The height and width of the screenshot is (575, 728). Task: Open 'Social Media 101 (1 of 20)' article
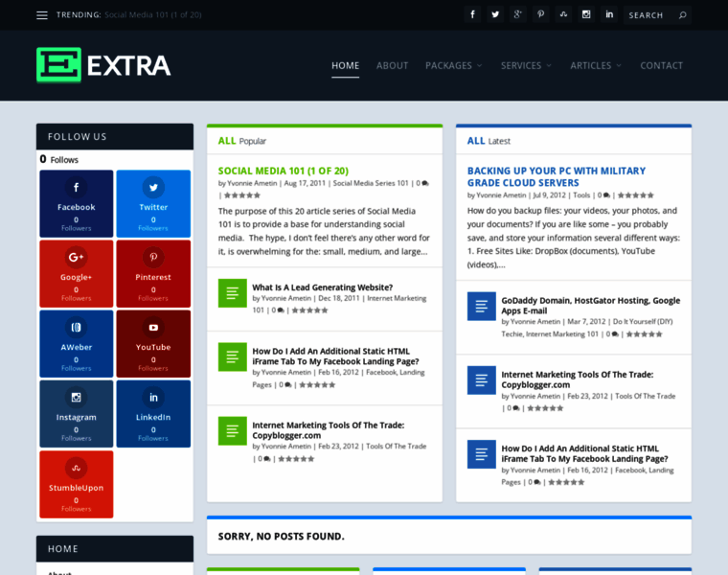click(283, 171)
